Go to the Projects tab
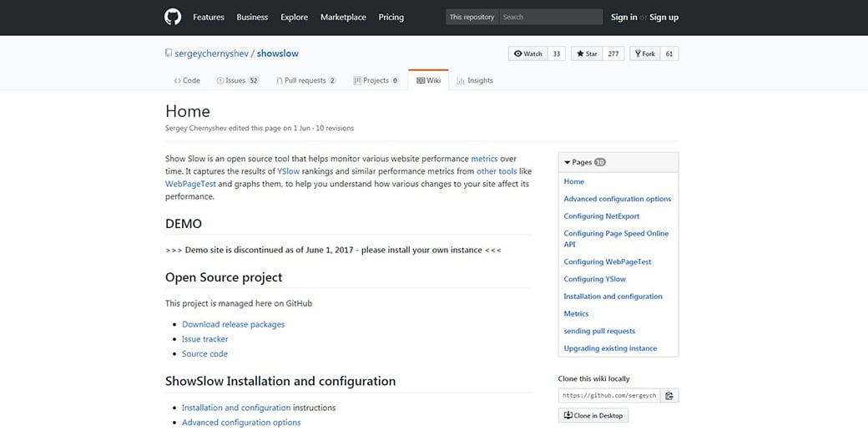 pos(376,80)
